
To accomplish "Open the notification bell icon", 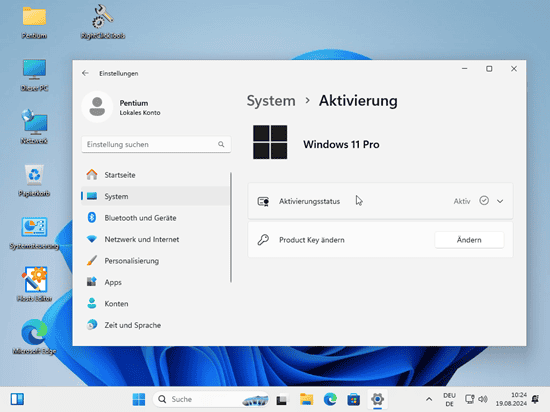I will (536, 399).
